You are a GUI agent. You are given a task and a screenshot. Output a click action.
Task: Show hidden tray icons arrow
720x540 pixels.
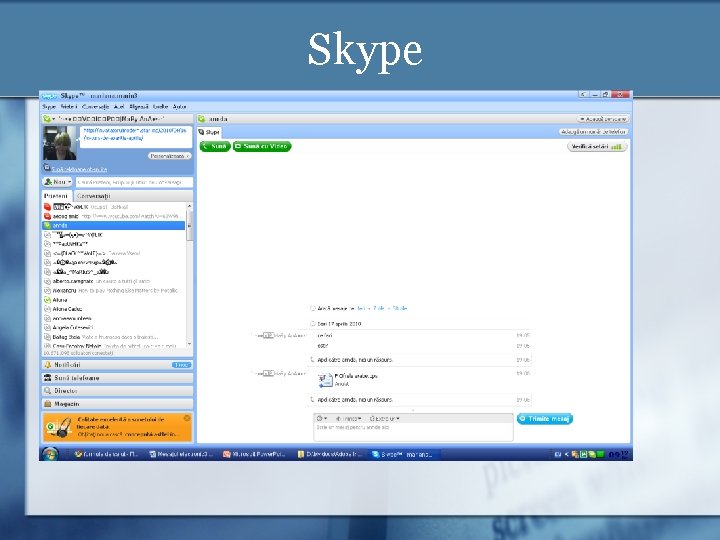tap(567, 455)
